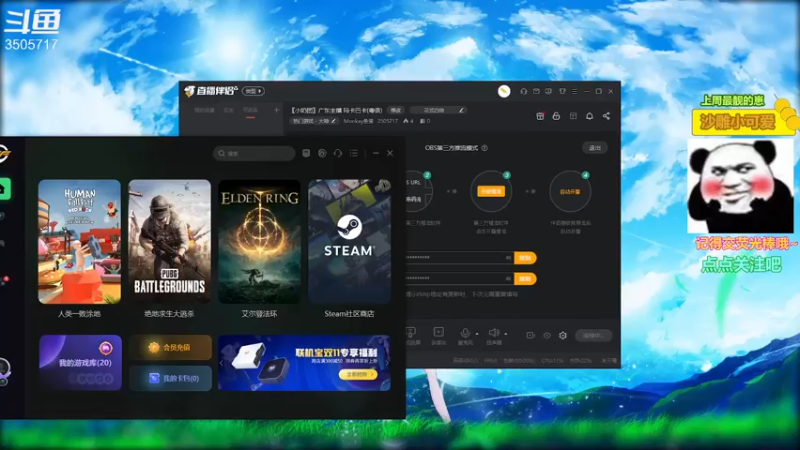Open the settings gear in 直播伴侣 bottom bar
Screen dimensions: 800x450
click(563, 335)
